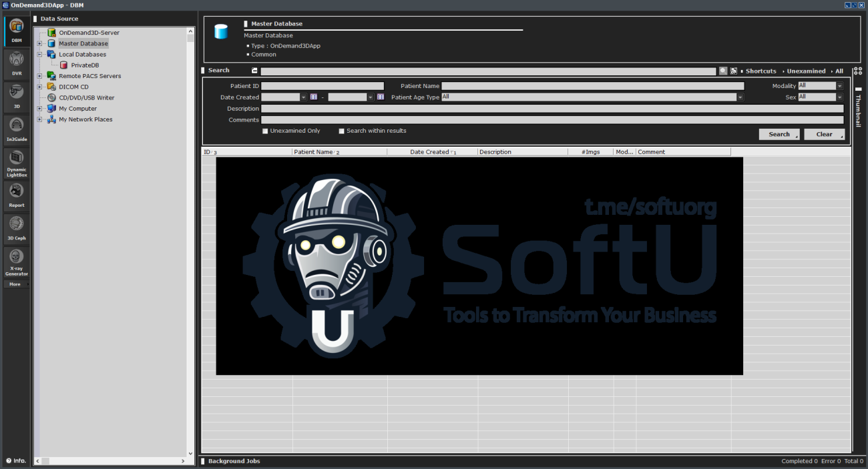Screen dimensions: 868x469
Task: Click the quick search bar field
Action: coord(488,71)
